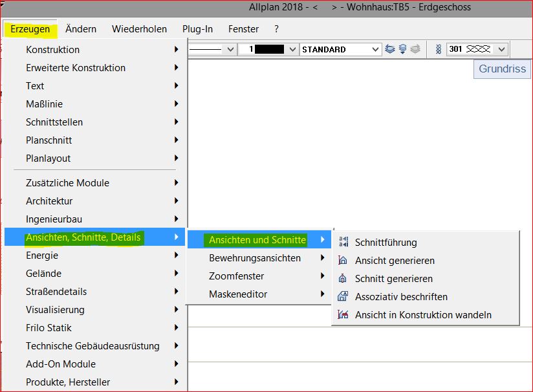Click the Schnittführung icon in the submenu
Screen dimensions: 533x392
click(x=343, y=243)
